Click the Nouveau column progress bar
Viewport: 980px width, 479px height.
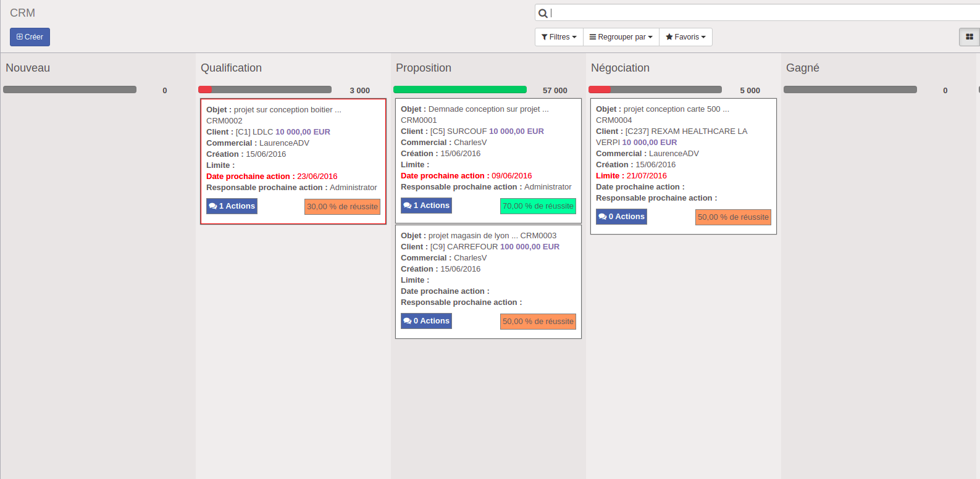click(70, 90)
